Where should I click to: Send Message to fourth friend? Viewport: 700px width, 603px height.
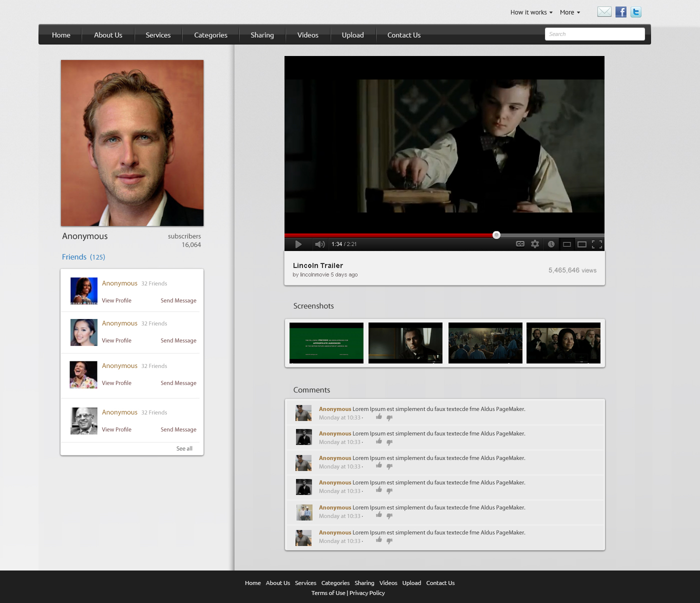click(x=178, y=429)
